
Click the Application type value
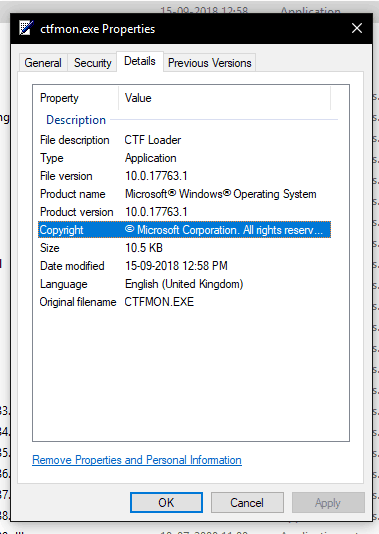click(151, 158)
